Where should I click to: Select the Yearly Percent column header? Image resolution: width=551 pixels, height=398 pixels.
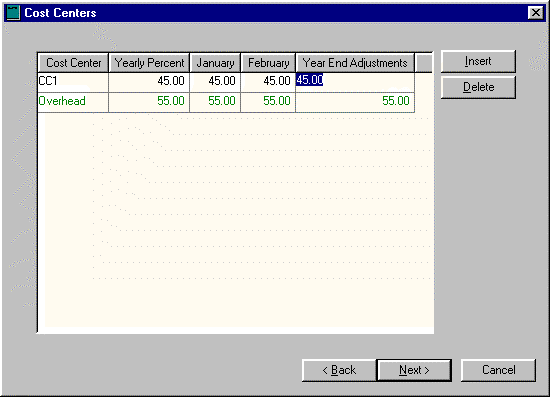point(149,63)
